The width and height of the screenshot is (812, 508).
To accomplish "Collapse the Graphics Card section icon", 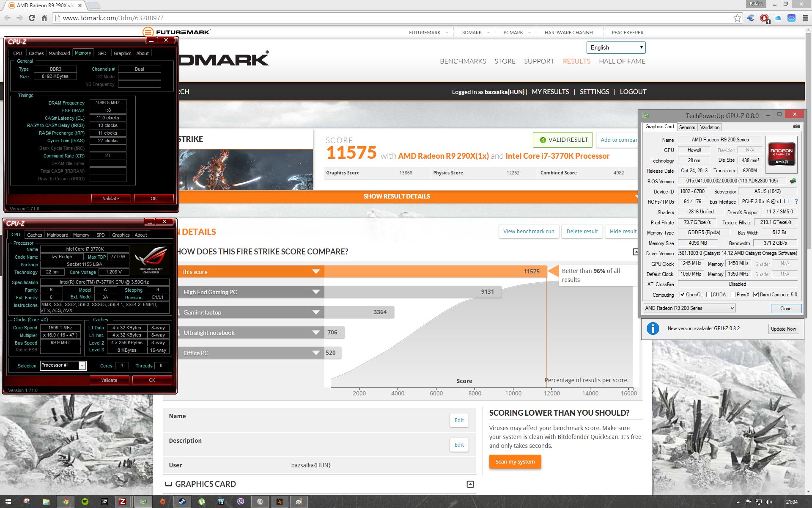I will point(470,484).
